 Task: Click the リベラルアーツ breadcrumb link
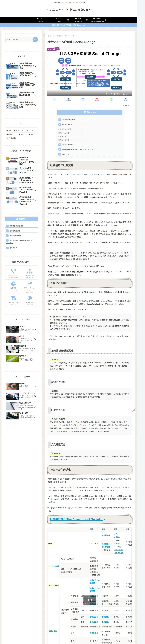tap(72, 36)
